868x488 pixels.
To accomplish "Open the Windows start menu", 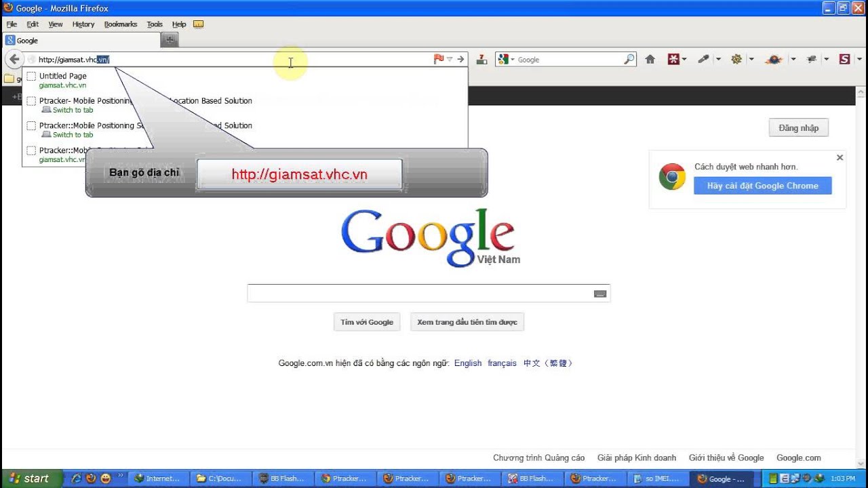I will (31, 479).
